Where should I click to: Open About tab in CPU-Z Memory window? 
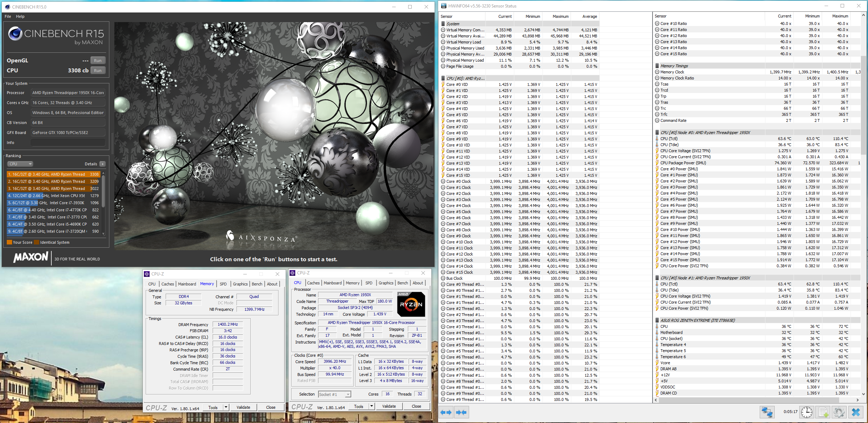(272, 284)
